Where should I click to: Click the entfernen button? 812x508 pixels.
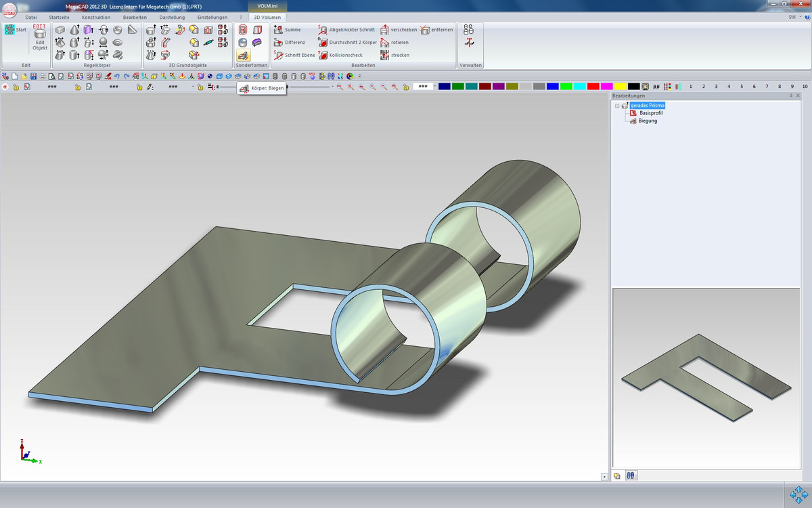[441, 30]
